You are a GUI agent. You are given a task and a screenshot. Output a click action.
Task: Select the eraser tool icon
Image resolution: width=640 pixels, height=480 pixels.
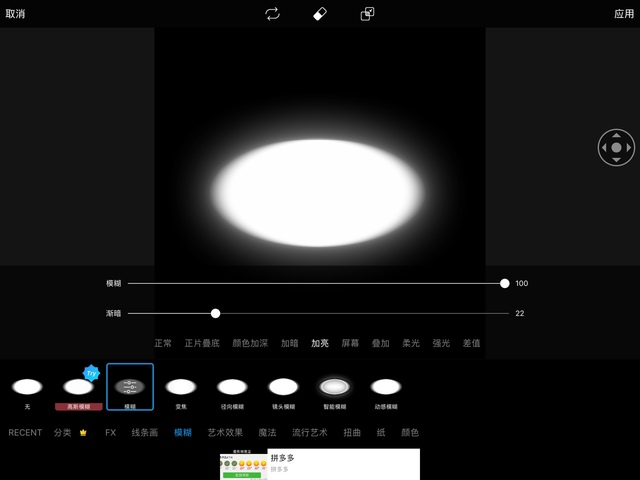tap(320, 14)
